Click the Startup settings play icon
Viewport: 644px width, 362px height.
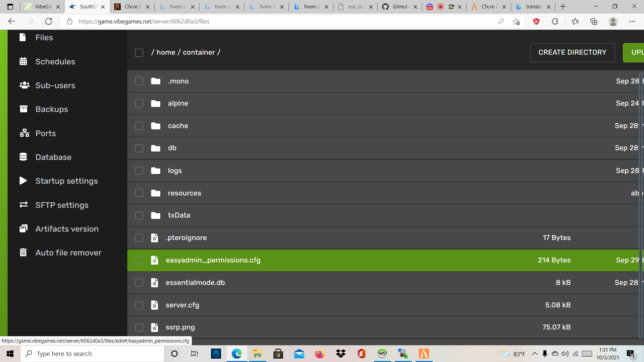(x=23, y=181)
